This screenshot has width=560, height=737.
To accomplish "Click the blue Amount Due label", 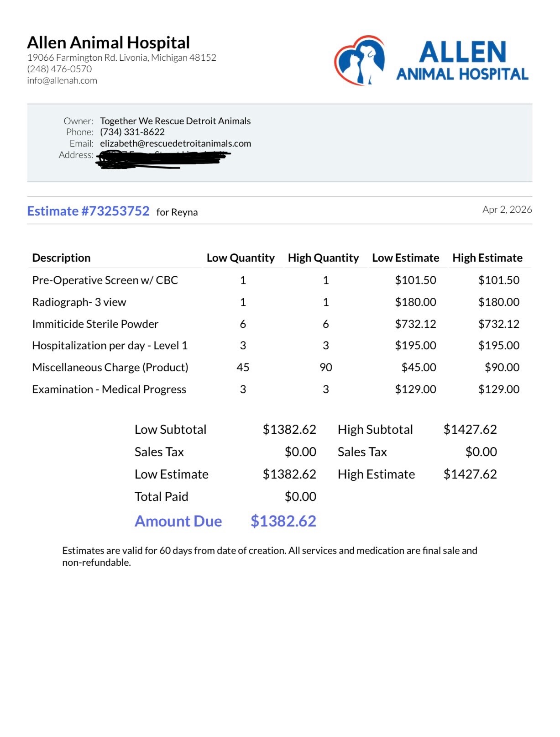I will coord(178,521).
